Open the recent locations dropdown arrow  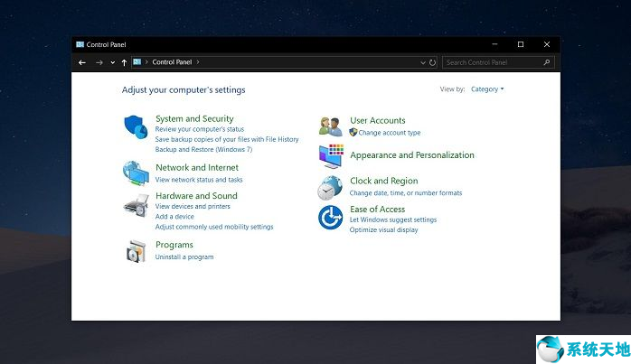point(113,62)
